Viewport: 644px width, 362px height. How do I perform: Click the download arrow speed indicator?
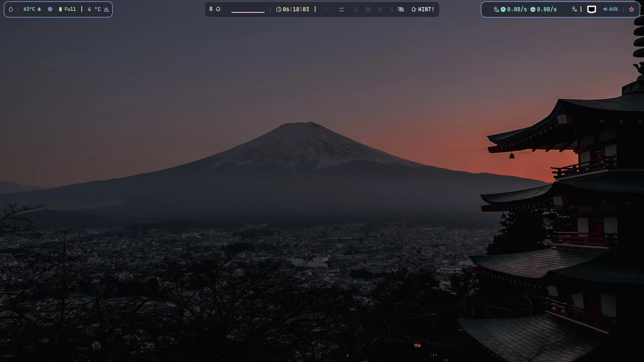[x=533, y=9]
